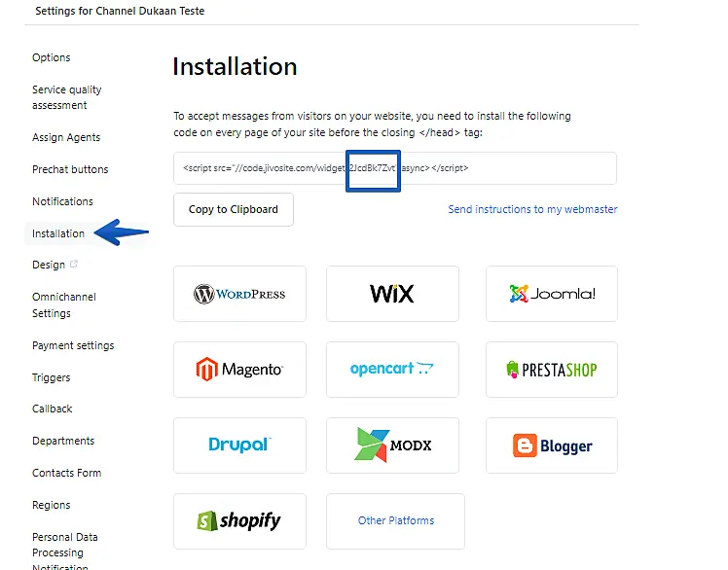Open the Triggers settings page

click(x=51, y=377)
